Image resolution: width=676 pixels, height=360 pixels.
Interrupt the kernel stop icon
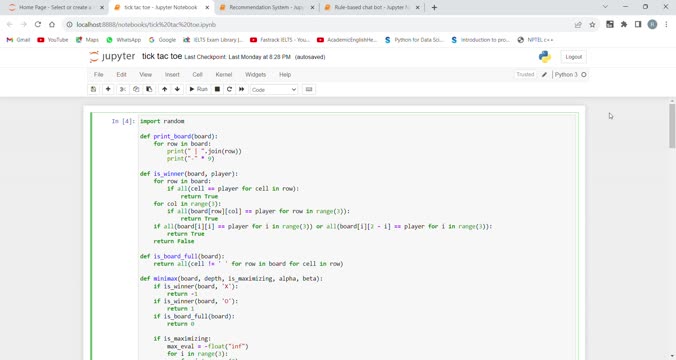(217, 89)
